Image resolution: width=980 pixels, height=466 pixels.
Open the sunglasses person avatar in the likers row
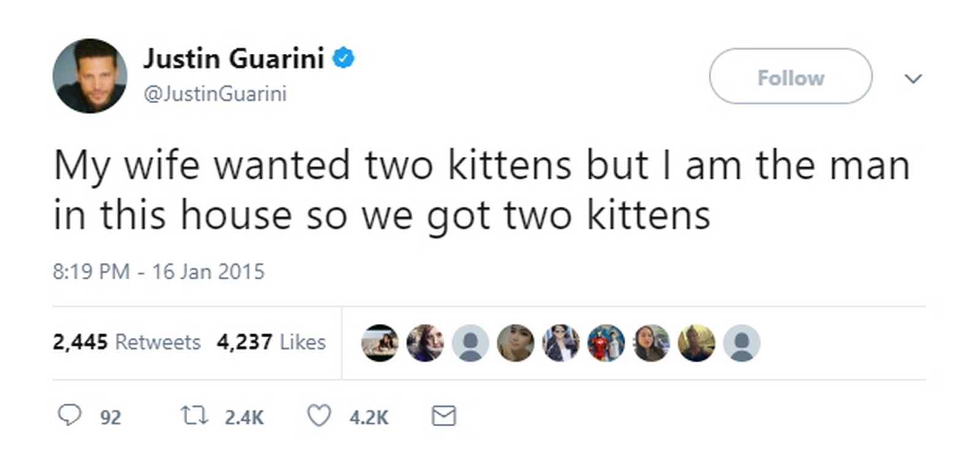click(x=560, y=342)
